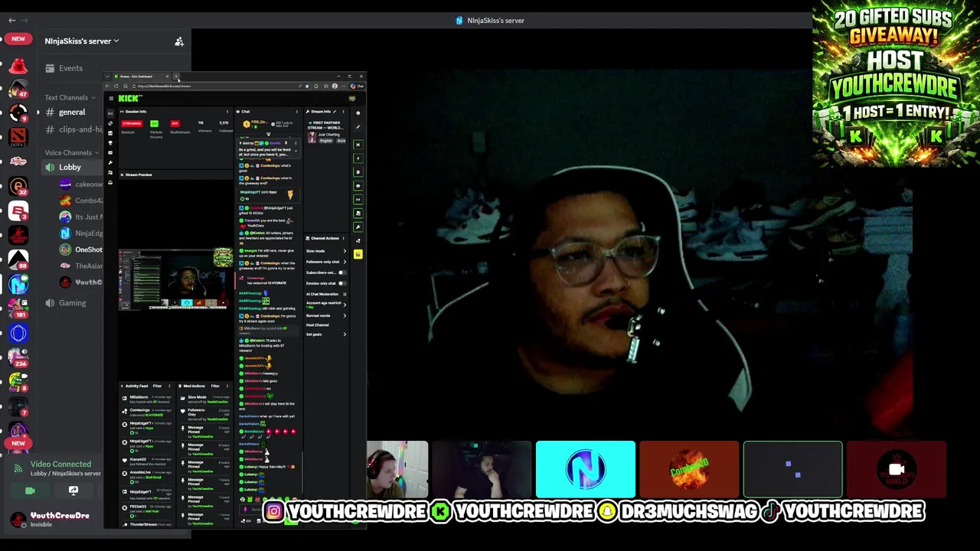This screenshot has height=551, width=980.
Task: Open the Mod Actions Filter
Action: (215, 386)
